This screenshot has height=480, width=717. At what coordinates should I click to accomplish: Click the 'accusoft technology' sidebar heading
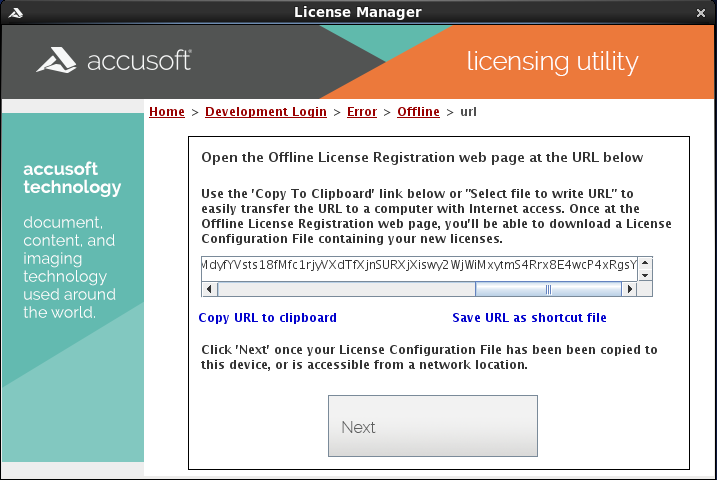click(x=72, y=178)
